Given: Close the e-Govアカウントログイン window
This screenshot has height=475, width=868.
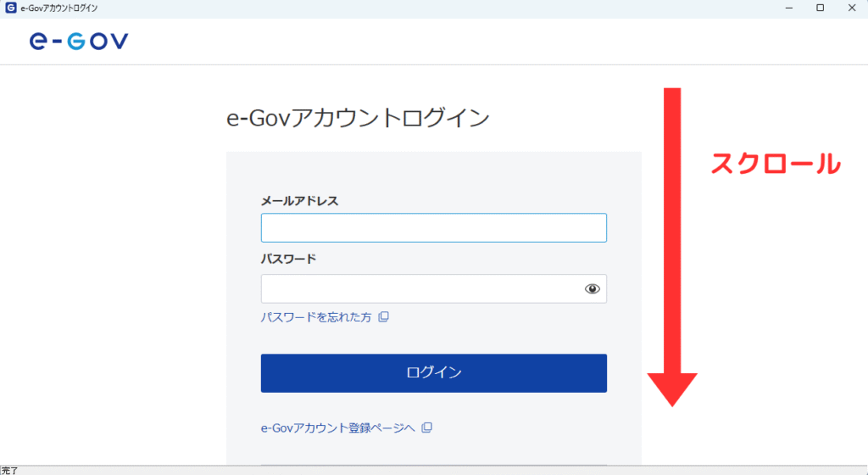Looking at the screenshot, I should point(852,8).
